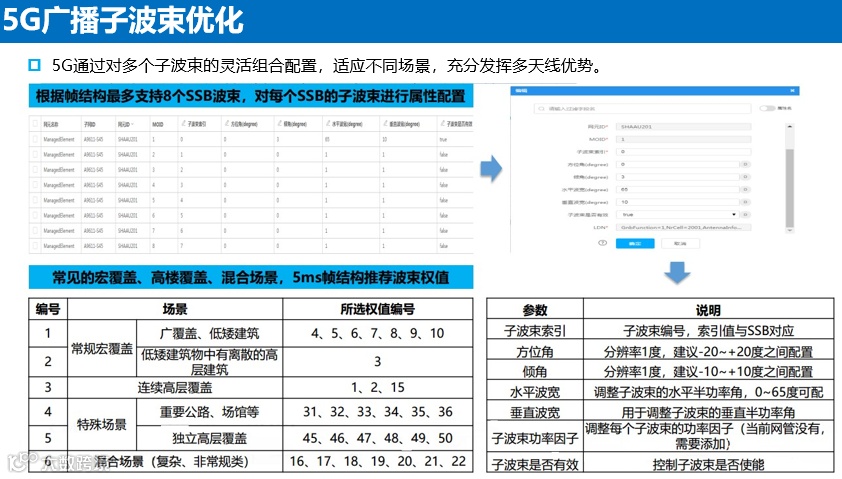Image resolution: width=842 pixels, height=479 pixels.
Task: Tick the checkbox of MOID 2 row
Action: 35,154
